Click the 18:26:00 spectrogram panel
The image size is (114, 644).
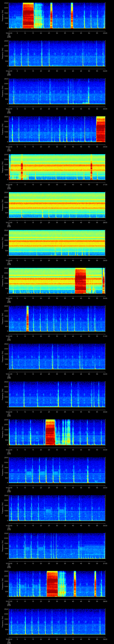(57, 167)
